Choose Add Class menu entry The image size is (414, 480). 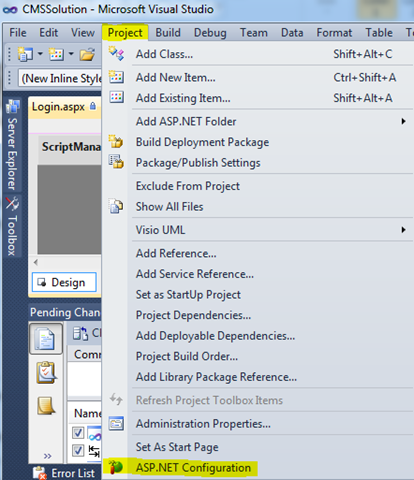click(257, 54)
